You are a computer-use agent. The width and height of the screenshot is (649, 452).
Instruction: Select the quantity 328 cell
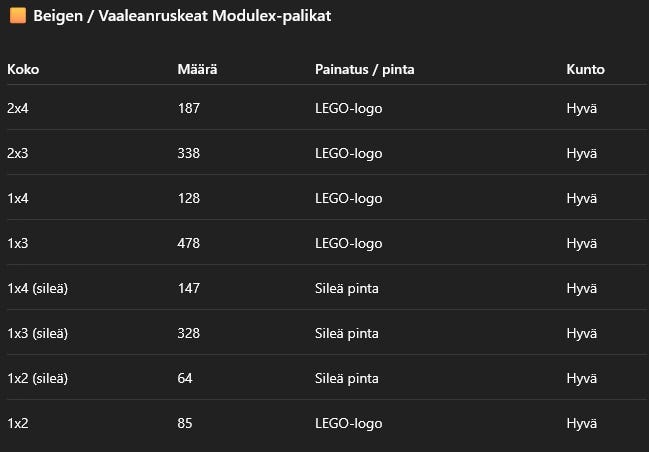pyautogui.click(x=189, y=333)
